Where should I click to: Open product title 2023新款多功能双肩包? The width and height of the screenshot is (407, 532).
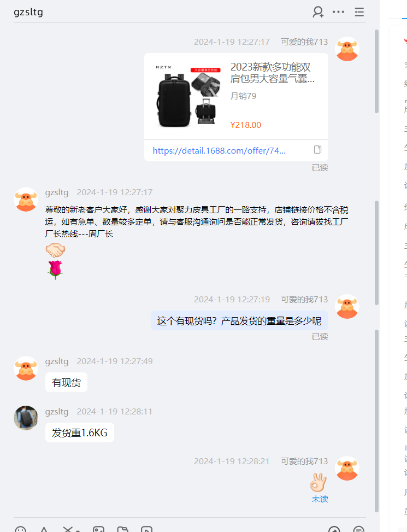[x=273, y=73]
